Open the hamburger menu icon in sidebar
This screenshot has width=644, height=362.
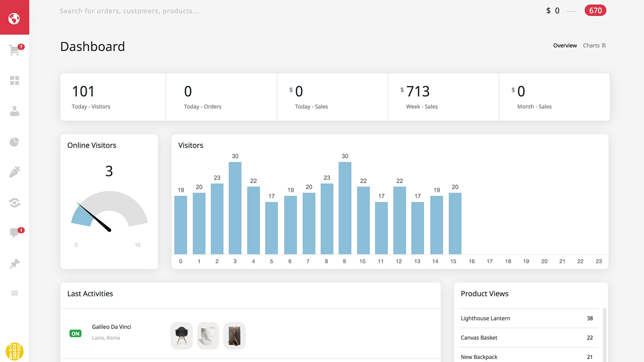pos(14,293)
